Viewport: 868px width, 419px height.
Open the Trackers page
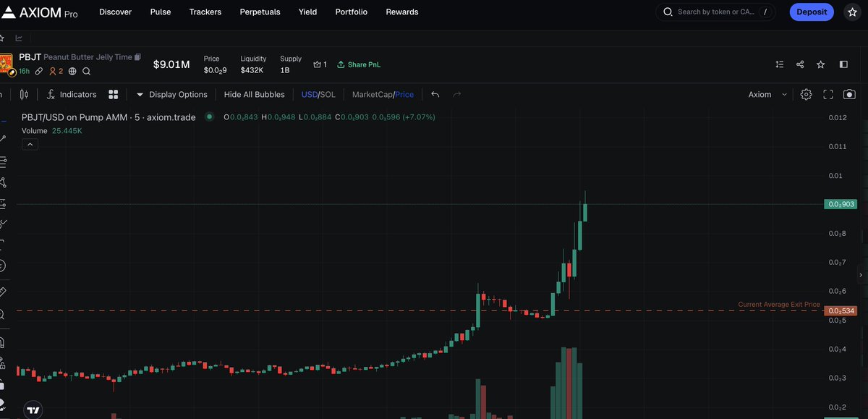pos(205,12)
